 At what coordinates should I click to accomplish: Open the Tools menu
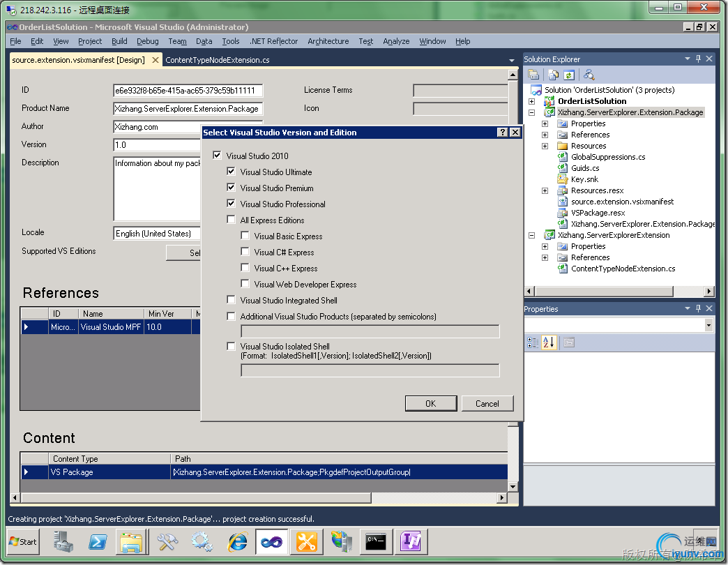[x=231, y=41]
